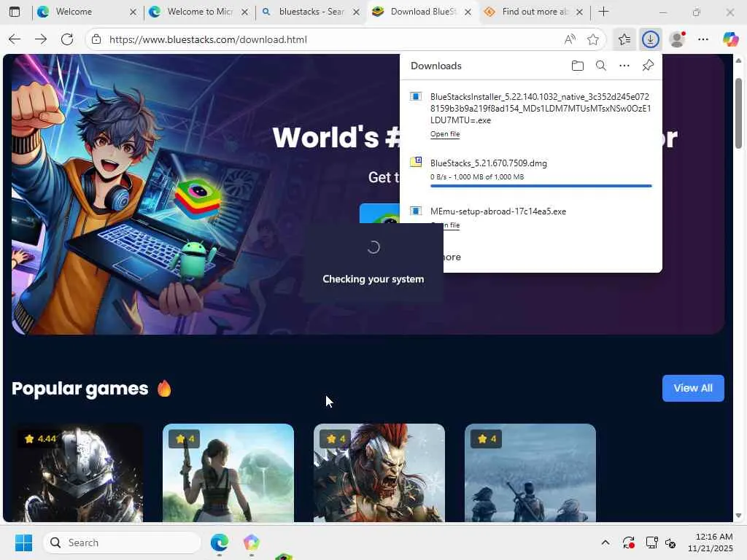747x560 pixels.
Task: Pin the Downloads panel
Action: click(x=648, y=66)
